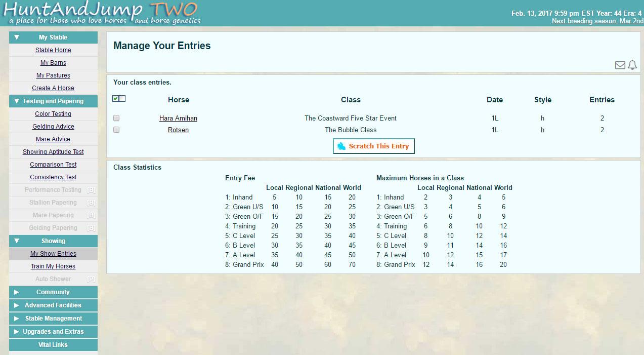This screenshot has height=355, width=644.
Task: Click the notifications bell icon
Action: pos(632,65)
